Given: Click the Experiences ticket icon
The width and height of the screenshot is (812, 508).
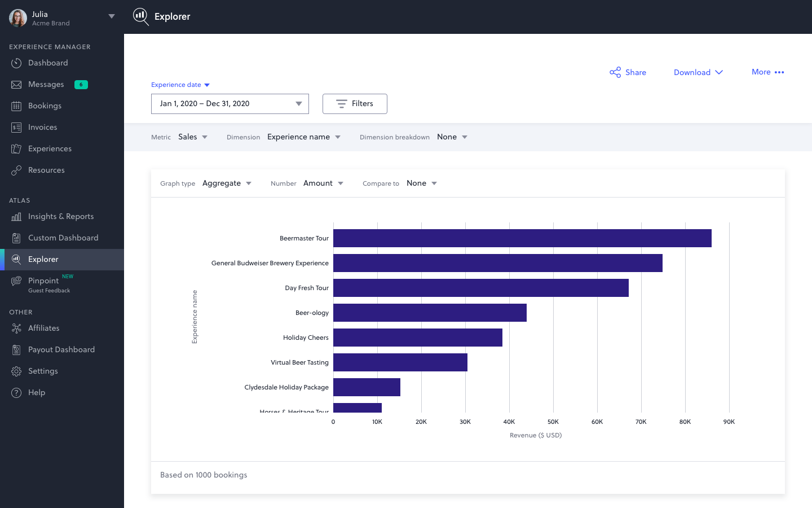Looking at the screenshot, I should tap(15, 148).
